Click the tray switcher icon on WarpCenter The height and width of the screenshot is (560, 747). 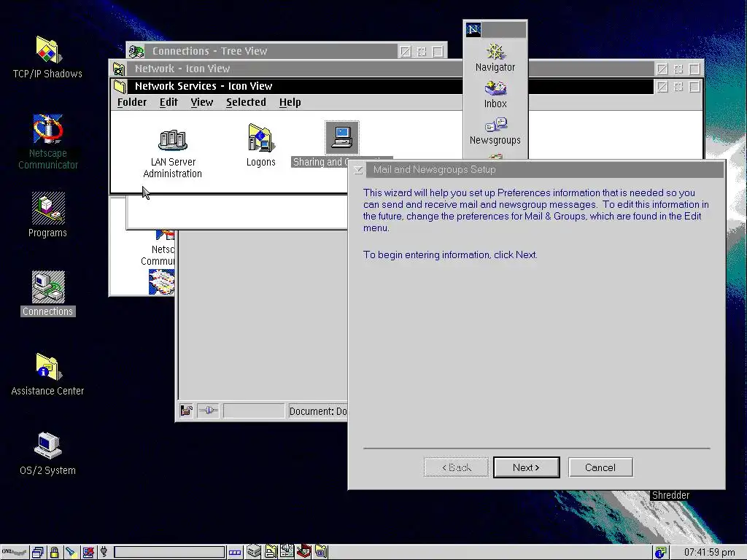(235, 553)
